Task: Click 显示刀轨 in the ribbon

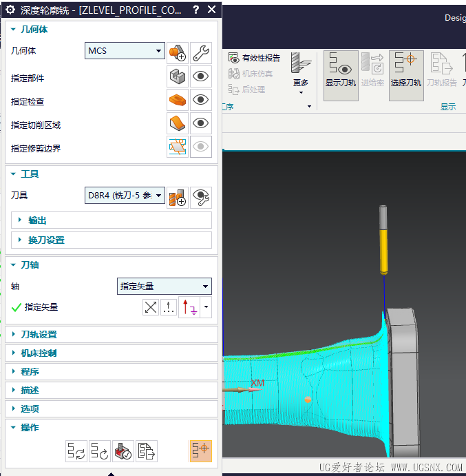Action: [x=341, y=76]
